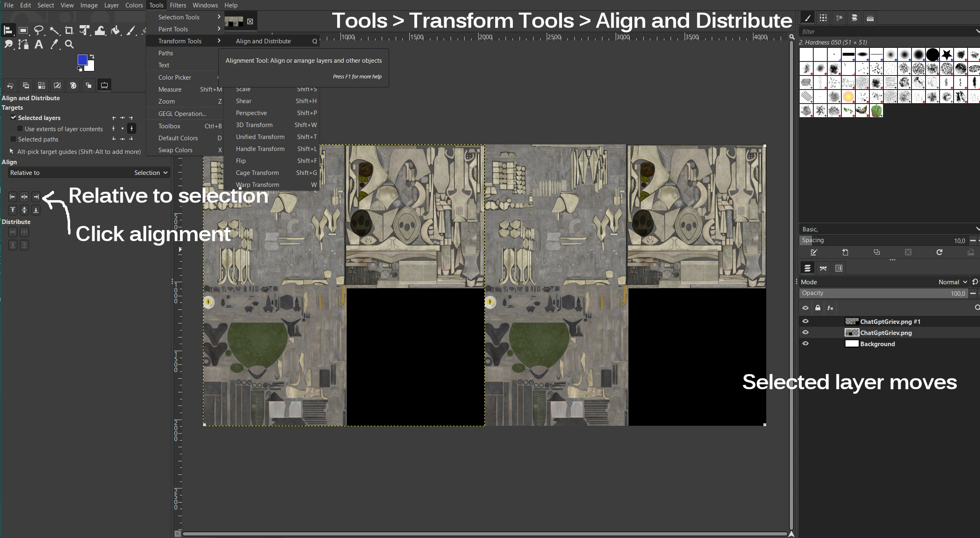Enable Use extents of layer contents

[x=20, y=129]
